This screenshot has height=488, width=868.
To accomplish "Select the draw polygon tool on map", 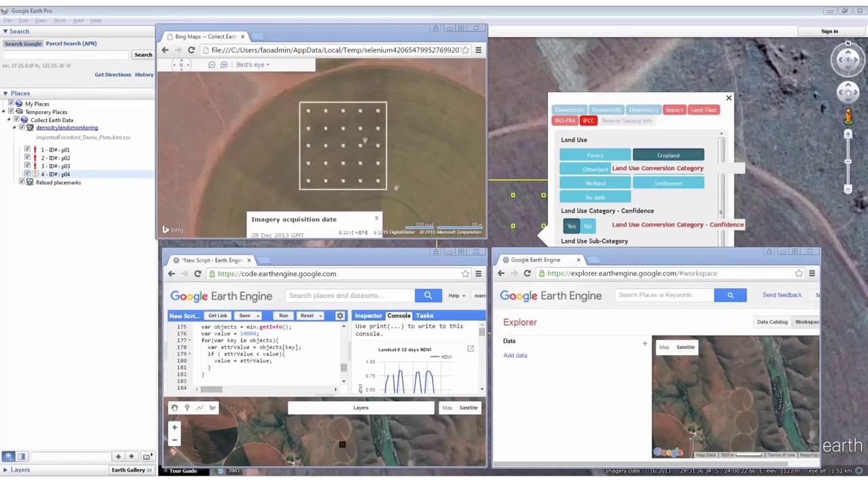I will pos(212,408).
